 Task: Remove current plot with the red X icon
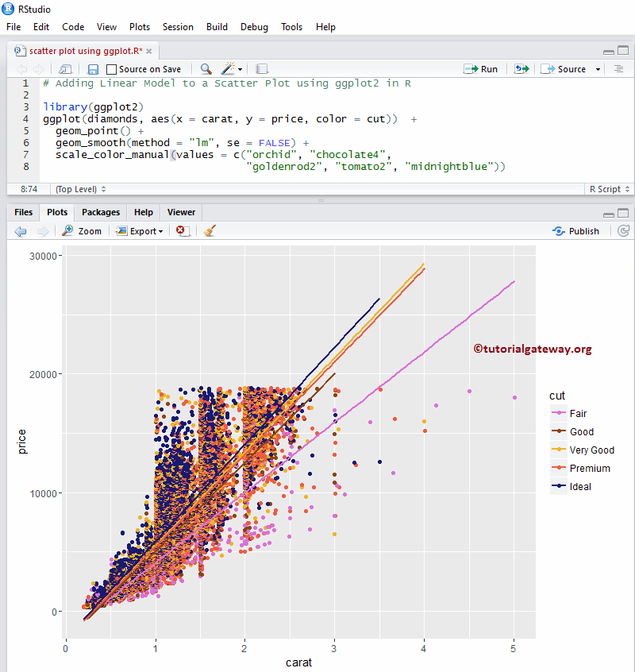(181, 230)
